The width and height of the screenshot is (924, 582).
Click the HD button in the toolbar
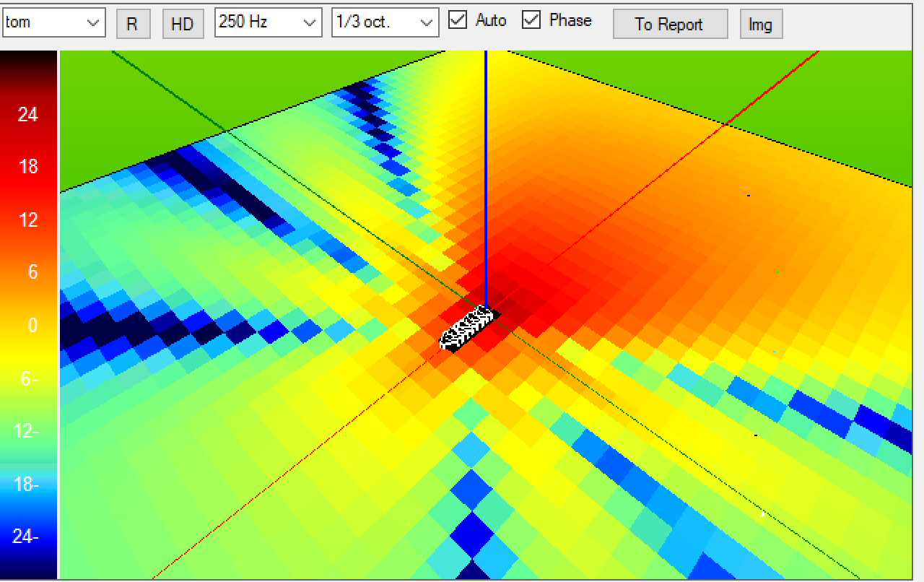pyautogui.click(x=183, y=24)
